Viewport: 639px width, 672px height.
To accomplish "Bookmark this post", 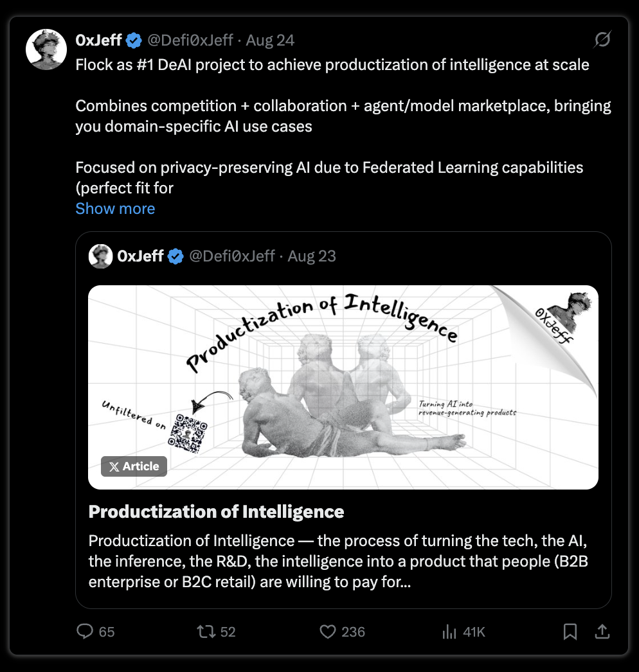I will (x=570, y=632).
